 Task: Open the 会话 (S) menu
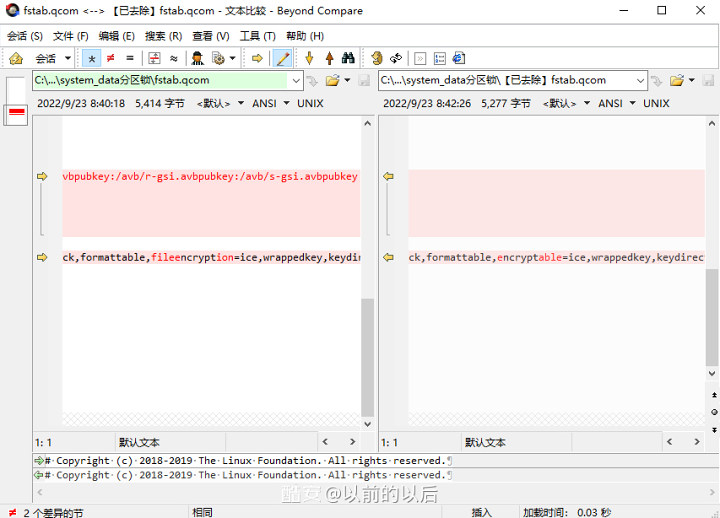25,36
